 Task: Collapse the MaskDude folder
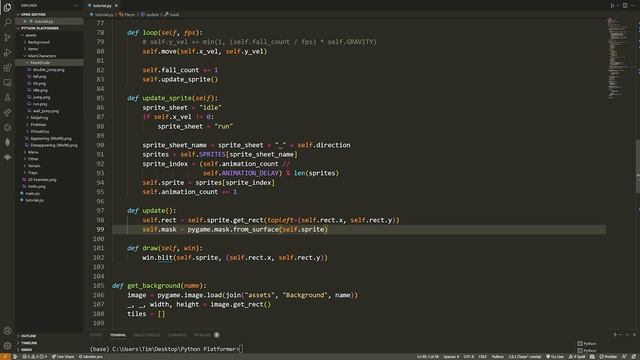[49, 63]
